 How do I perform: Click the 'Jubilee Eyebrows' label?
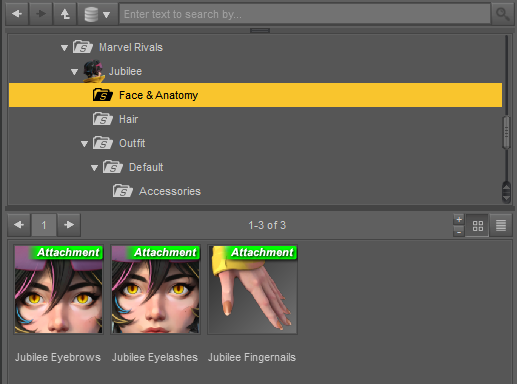(x=58, y=357)
